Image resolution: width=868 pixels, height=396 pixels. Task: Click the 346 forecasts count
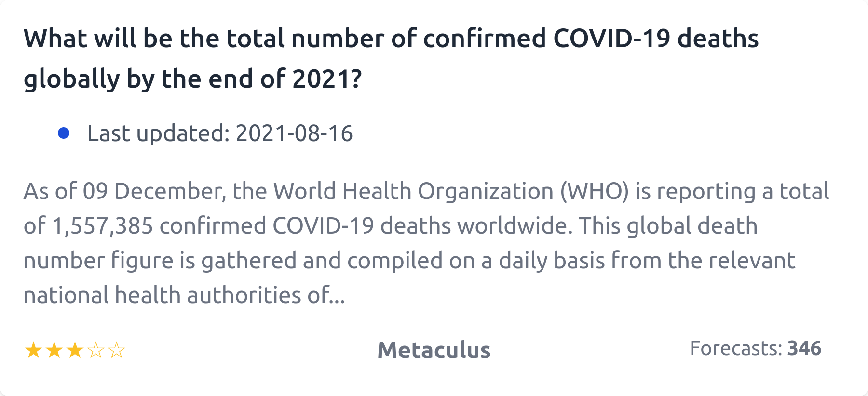pyautogui.click(x=804, y=348)
